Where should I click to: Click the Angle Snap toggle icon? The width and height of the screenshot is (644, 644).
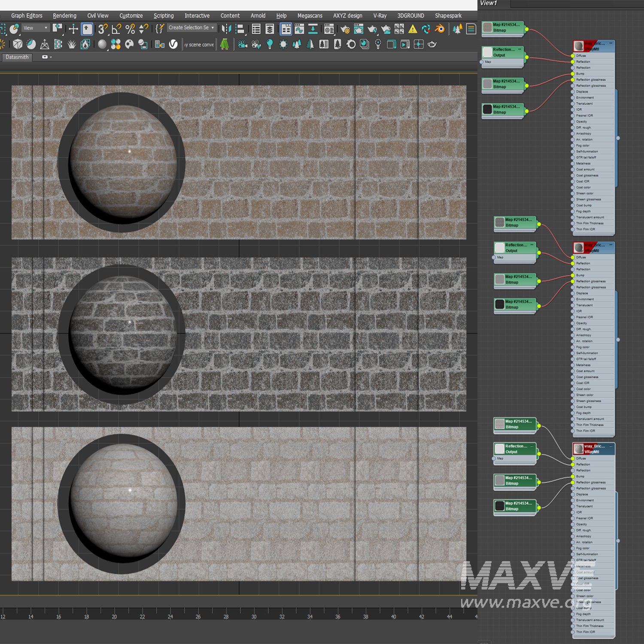click(116, 29)
